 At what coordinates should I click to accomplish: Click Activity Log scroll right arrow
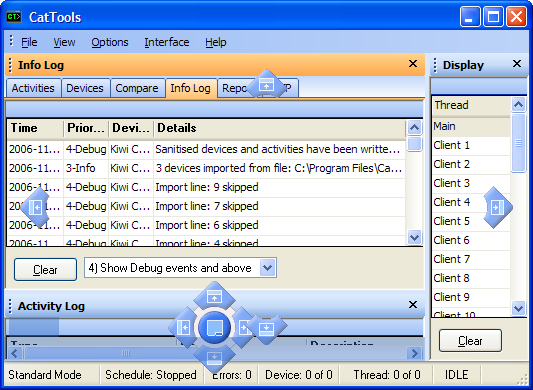tap(414, 353)
